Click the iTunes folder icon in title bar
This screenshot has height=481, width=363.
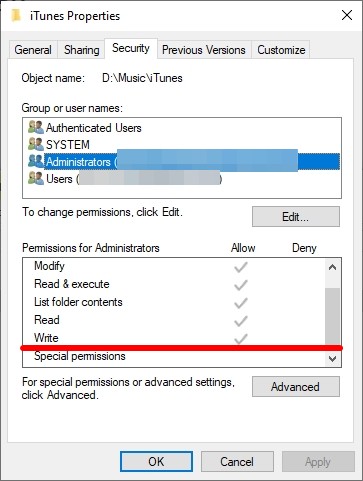click(x=16, y=15)
